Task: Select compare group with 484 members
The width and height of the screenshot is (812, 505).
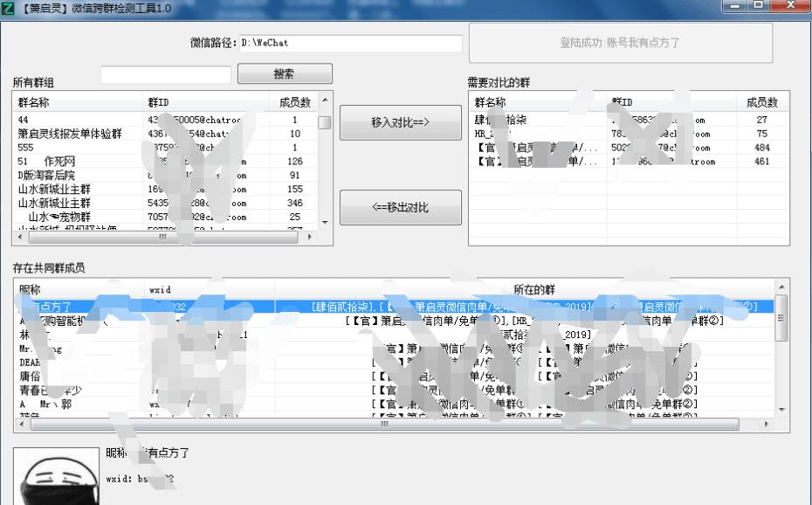Action: [x=629, y=148]
